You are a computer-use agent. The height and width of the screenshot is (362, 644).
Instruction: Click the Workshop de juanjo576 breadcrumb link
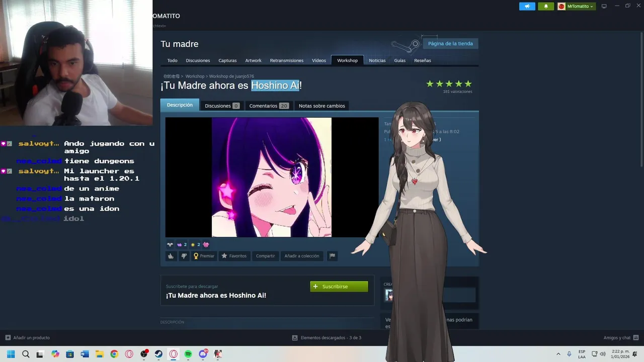231,76
